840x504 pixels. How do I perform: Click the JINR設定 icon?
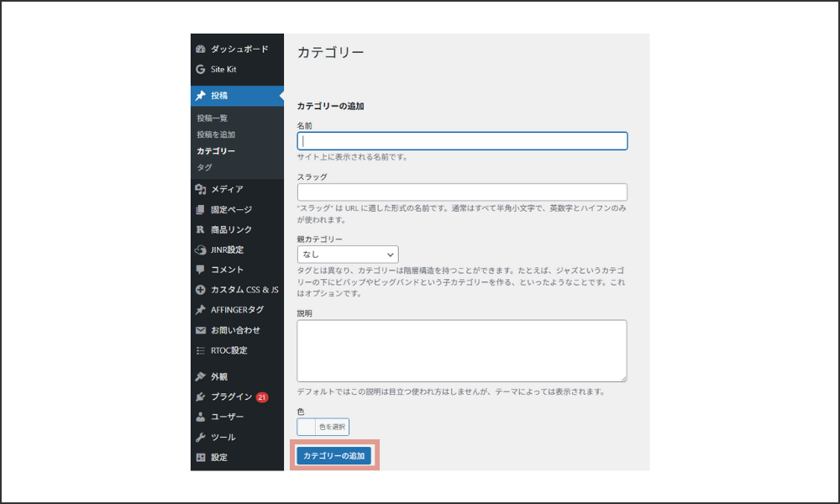pyautogui.click(x=201, y=249)
